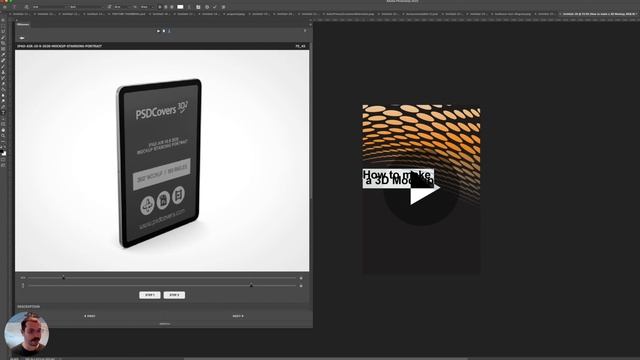
Task: Select the Horizontal Type tool
Action: tap(3, 112)
